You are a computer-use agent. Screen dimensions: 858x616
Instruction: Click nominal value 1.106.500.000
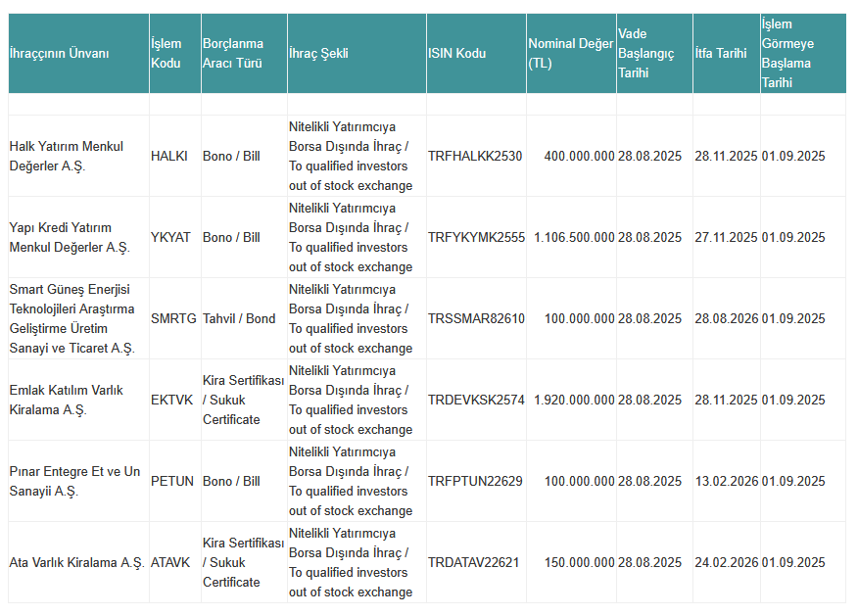tap(574, 237)
